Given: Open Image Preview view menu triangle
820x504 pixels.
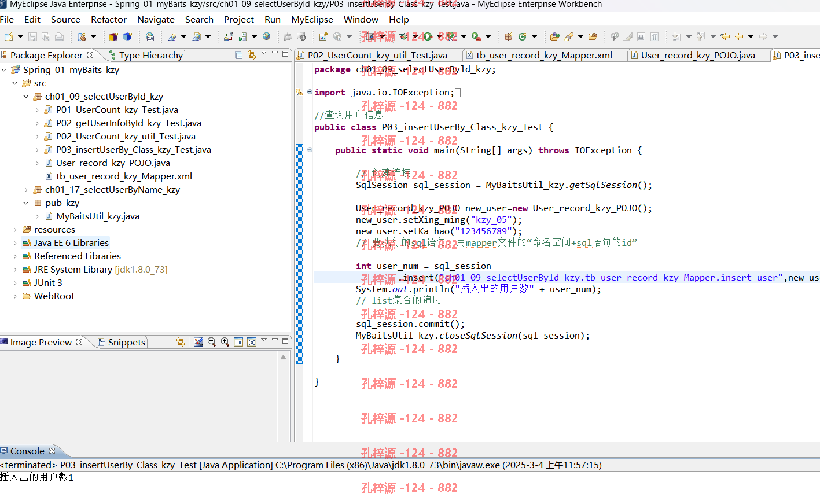Looking at the screenshot, I should point(264,340).
